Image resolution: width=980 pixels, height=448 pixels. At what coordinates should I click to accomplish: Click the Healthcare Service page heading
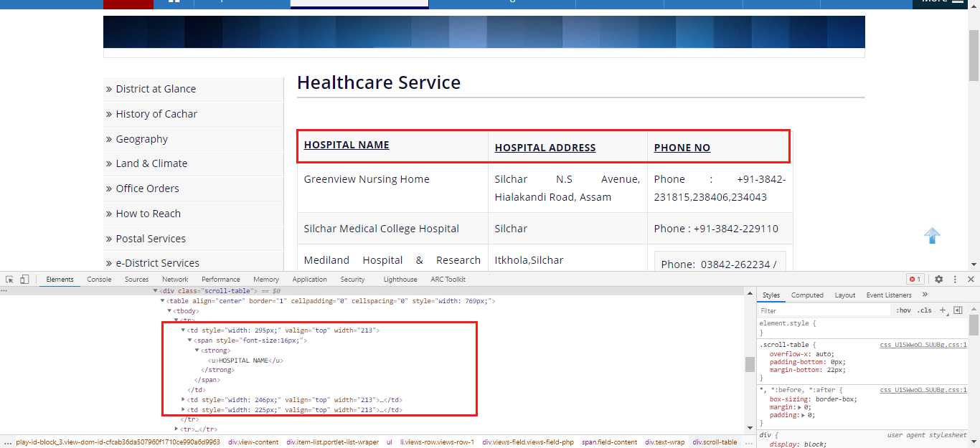click(379, 82)
